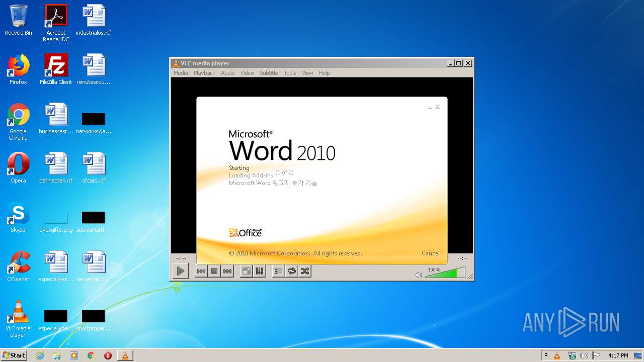Switch to VLC via its taskbar button
This screenshot has width=644, height=362.
tap(125, 355)
